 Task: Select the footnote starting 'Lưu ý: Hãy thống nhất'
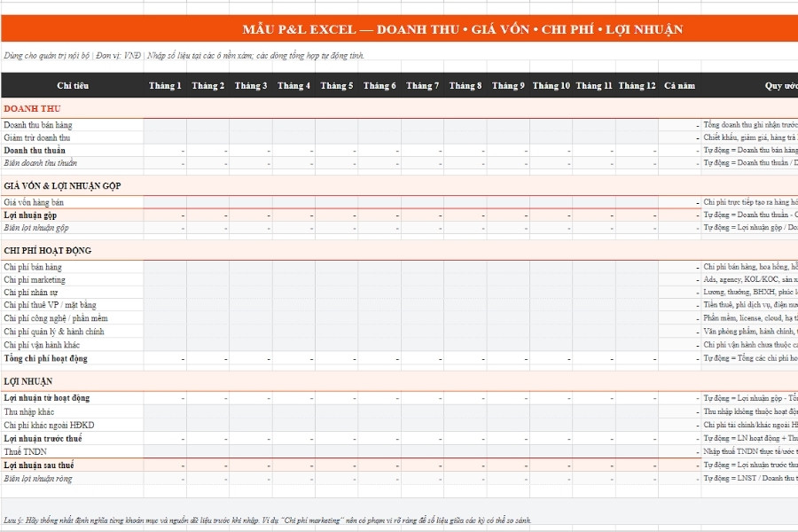[x=267, y=520]
